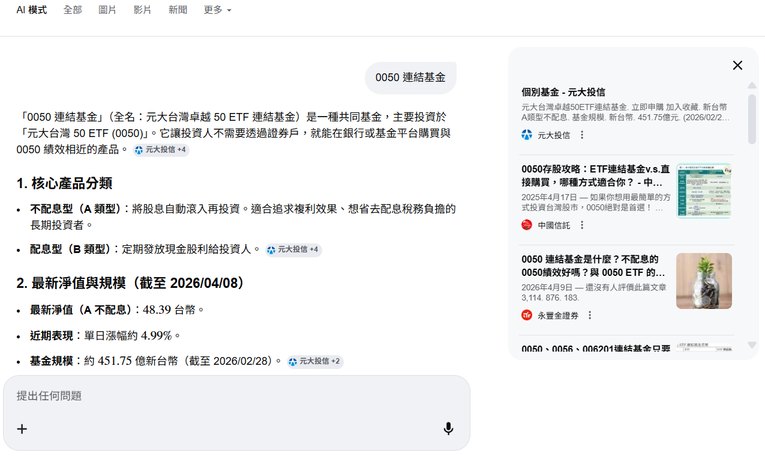Click the 0050 連結基金 query bubble

(x=410, y=78)
